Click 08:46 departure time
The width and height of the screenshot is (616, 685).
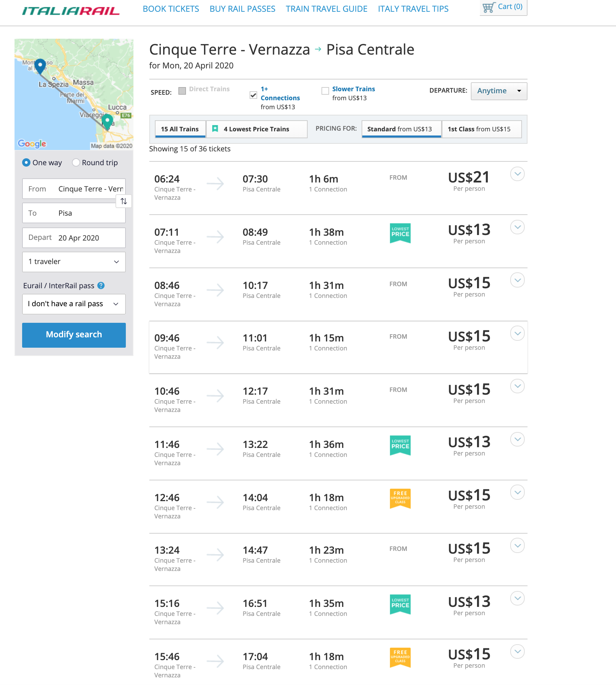point(167,285)
